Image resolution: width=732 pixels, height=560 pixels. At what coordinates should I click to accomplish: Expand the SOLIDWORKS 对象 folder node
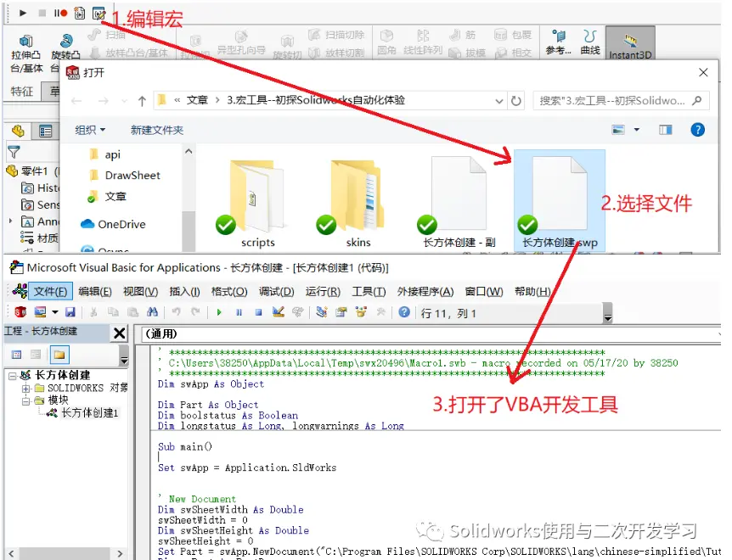[x=25, y=388]
